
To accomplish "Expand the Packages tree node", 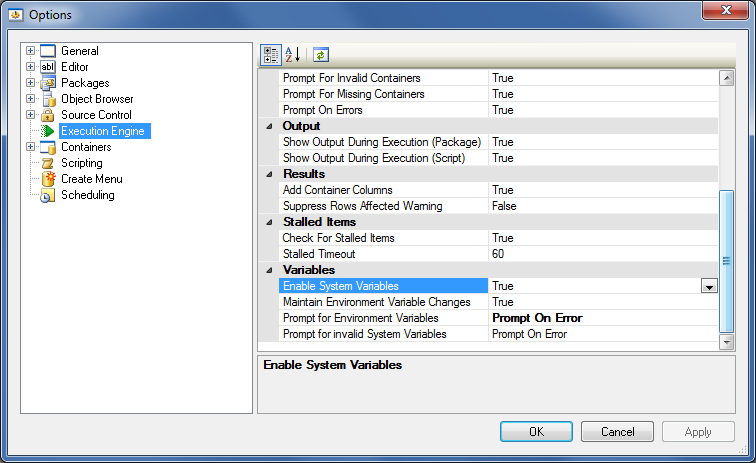I will point(30,83).
